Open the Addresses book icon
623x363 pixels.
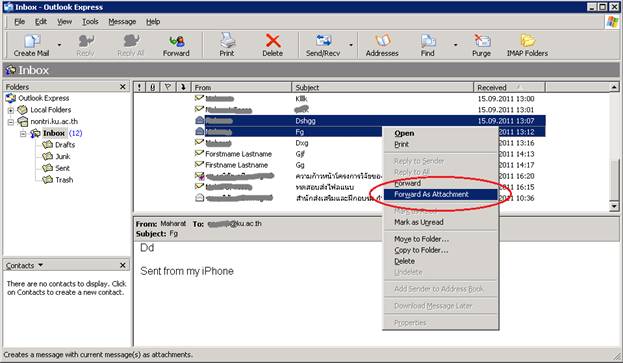tap(382, 45)
